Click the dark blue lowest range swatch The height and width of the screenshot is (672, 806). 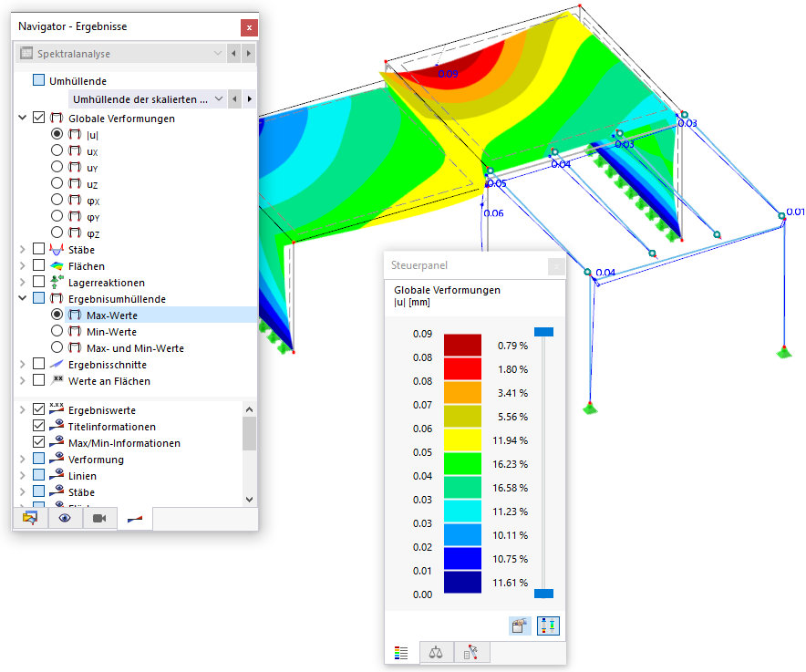462,582
